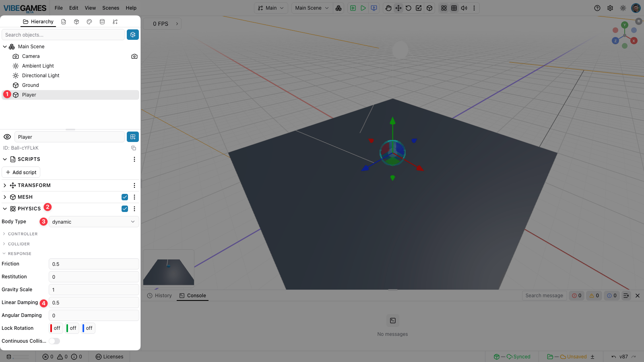Screen dimensions: 644x362
Task: Toggle Player visibility eye icon
Action: coord(7,137)
